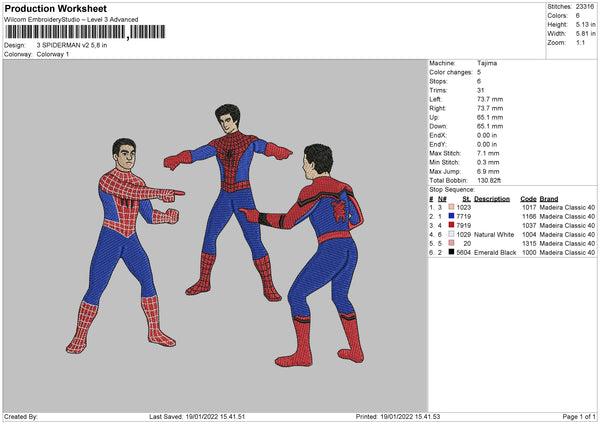
Task: Click stitch count '7919' in row 3
Action: [x=463, y=225]
